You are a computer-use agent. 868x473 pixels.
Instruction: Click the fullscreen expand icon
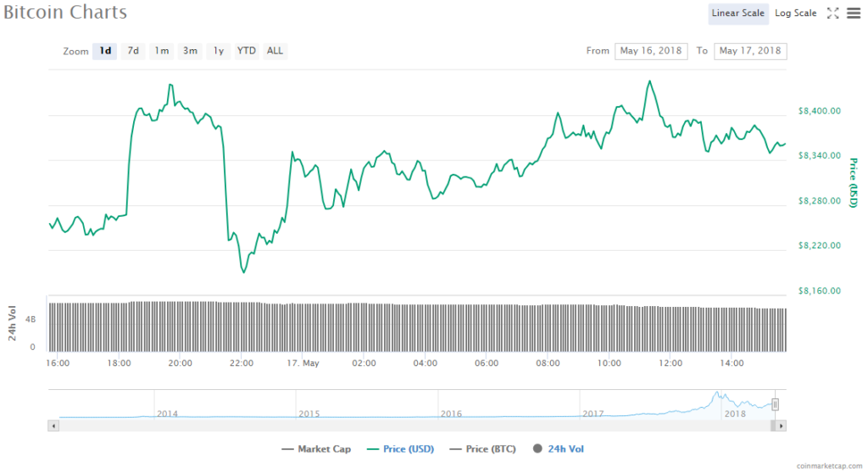pyautogui.click(x=832, y=13)
